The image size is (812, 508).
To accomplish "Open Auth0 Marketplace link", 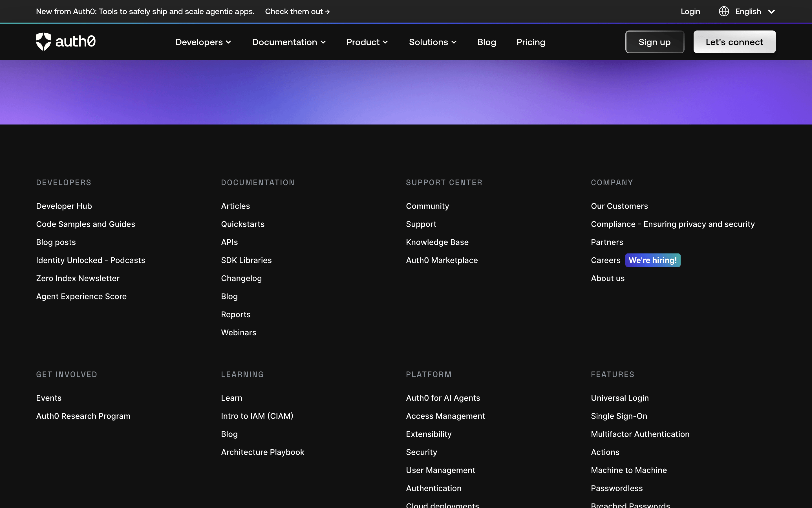I will (x=442, y=260).
